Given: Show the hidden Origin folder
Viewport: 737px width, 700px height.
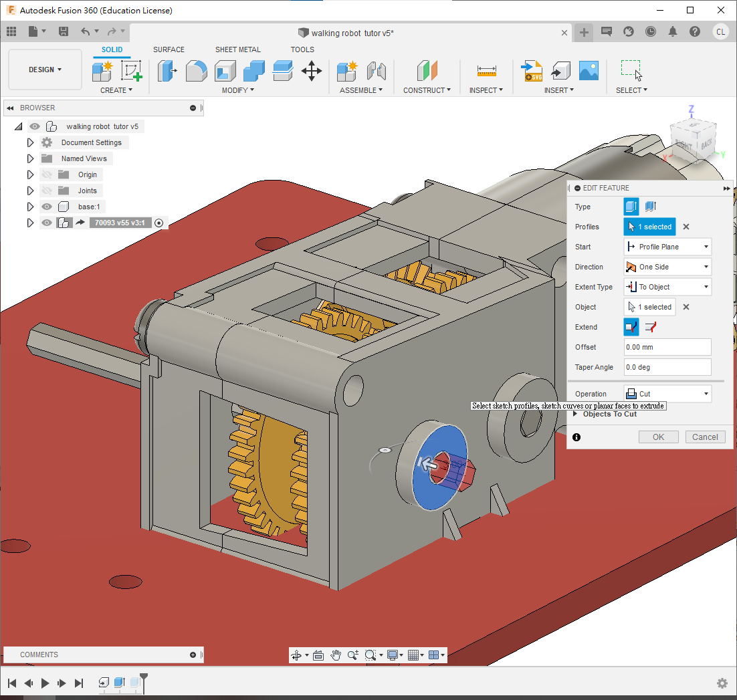Looking at the screenshot, I should [47, 174].
